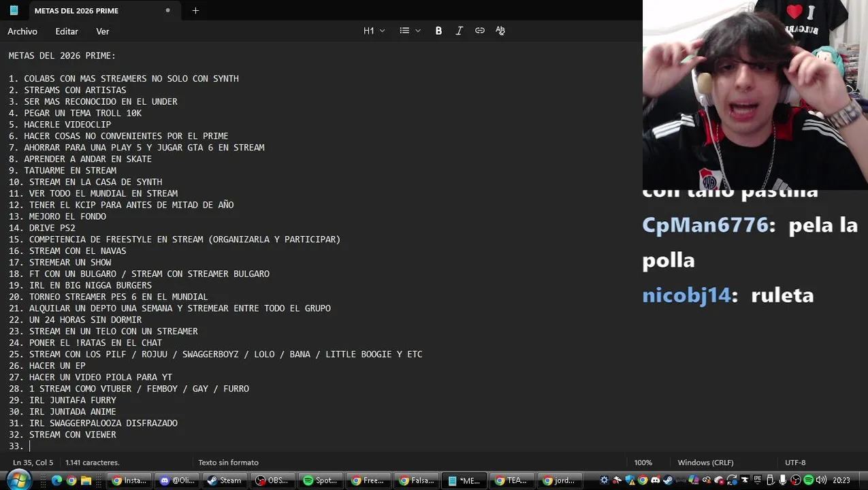Switch to the *ME... Notepad taskbar window
Viewport: 868px width, 490px height.
(463, 480)
